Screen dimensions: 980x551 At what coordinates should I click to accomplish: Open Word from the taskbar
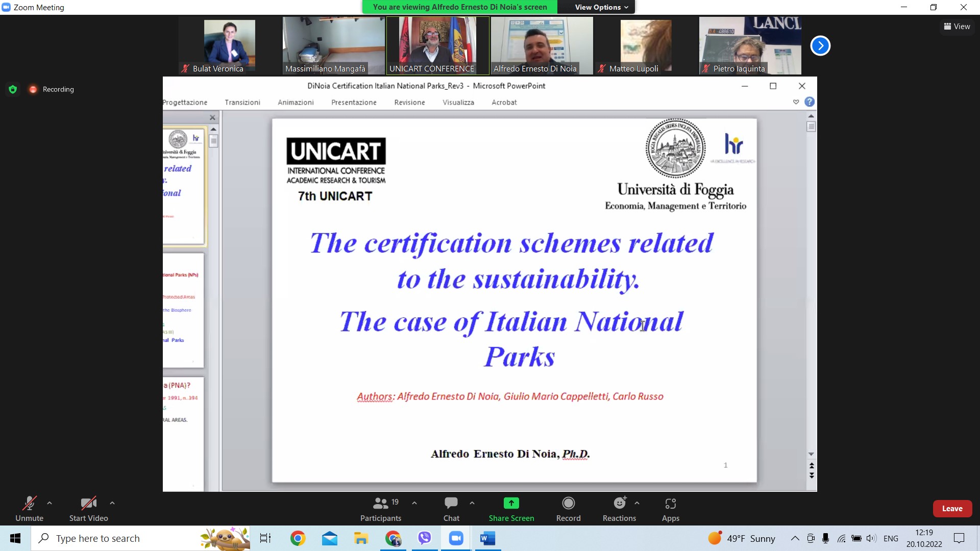click(487, 538)
